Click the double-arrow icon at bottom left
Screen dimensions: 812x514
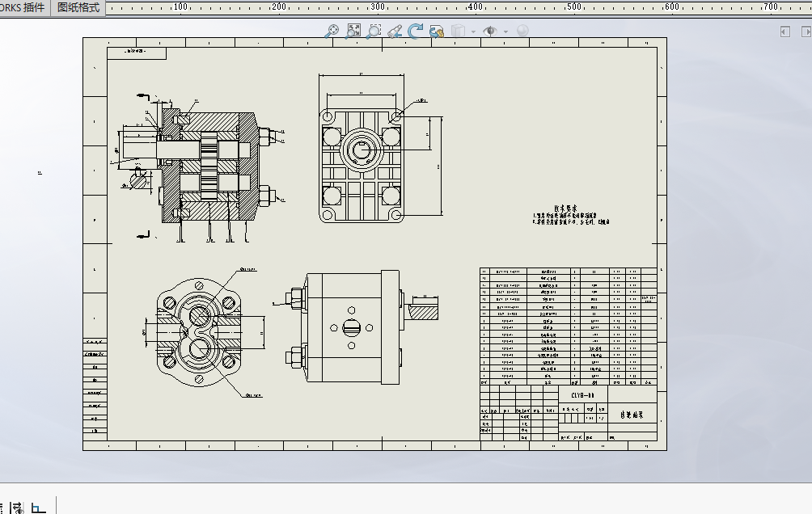pyautogui.click(x=15, y=508)
